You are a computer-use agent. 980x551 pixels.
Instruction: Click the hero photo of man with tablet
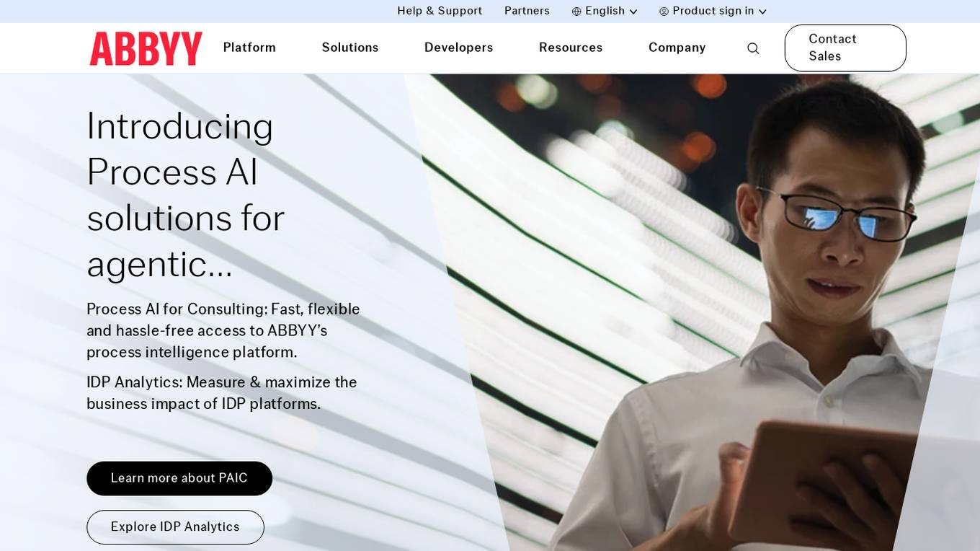(x=692, y=312)
